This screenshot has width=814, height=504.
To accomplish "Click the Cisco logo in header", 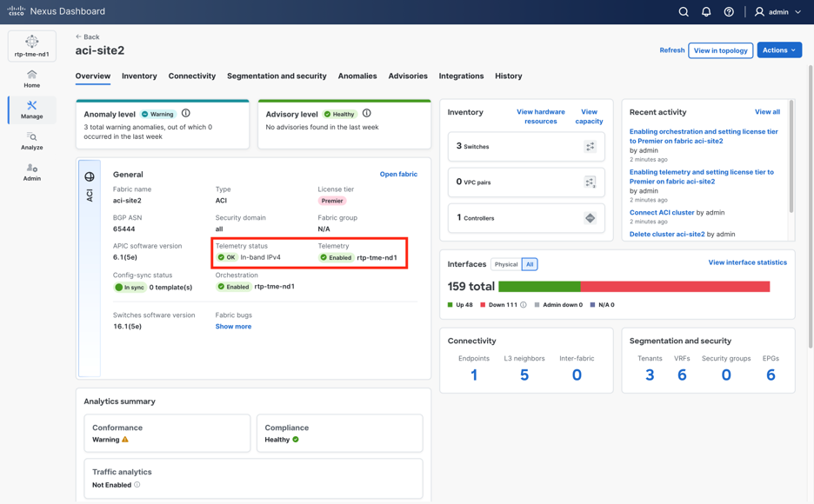I will (x=17, y=11).
